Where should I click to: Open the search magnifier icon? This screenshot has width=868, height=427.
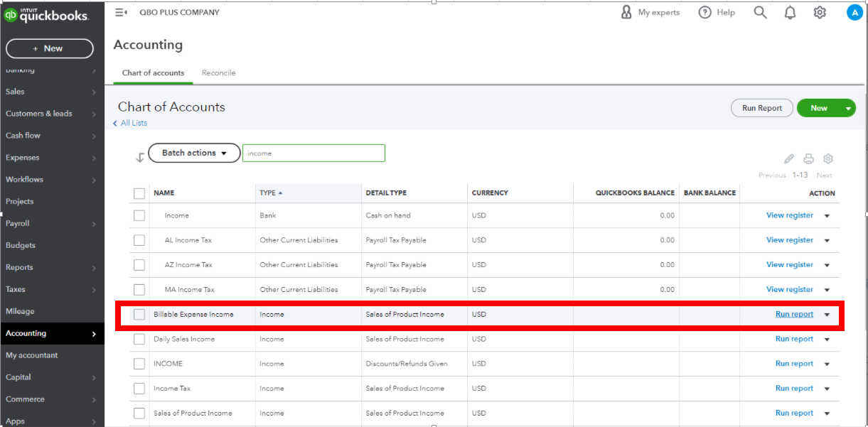[x=760, y=12]
